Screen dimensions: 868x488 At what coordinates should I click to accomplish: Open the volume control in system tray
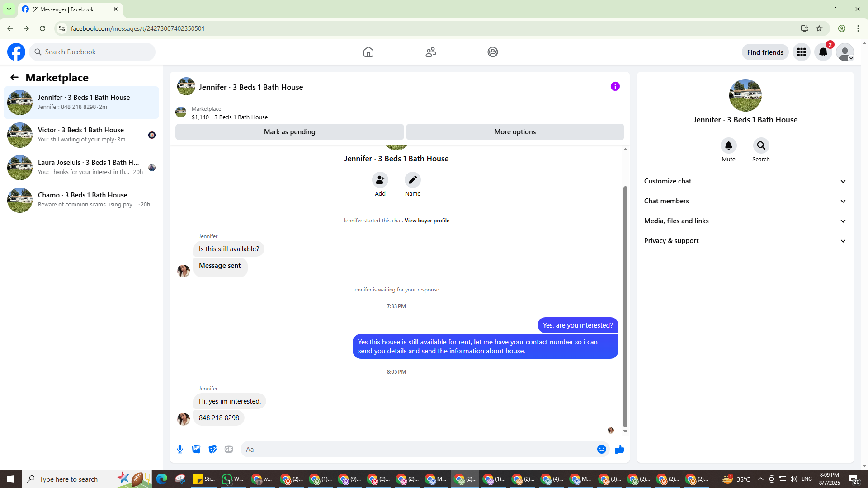coord(793,479)
